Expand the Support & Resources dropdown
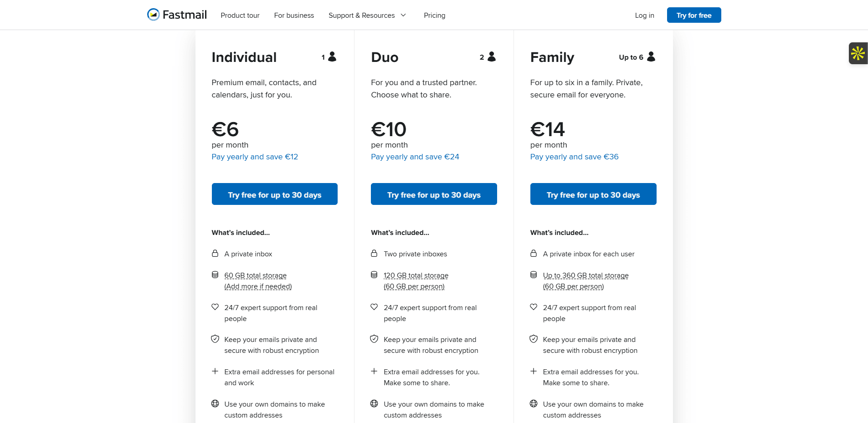868x423 pixels. click(367, 15)
